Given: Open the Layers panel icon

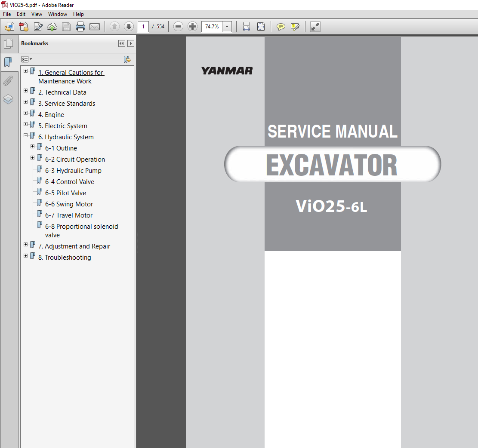Looking at the screenshot, I should tap(8, 99).
